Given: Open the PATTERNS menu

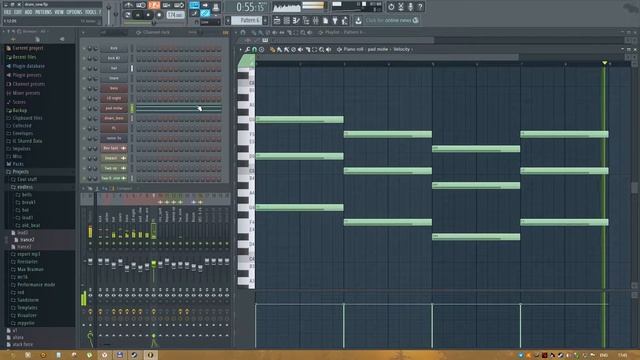Looking at the screenshot, I should (x=43, y=12).
